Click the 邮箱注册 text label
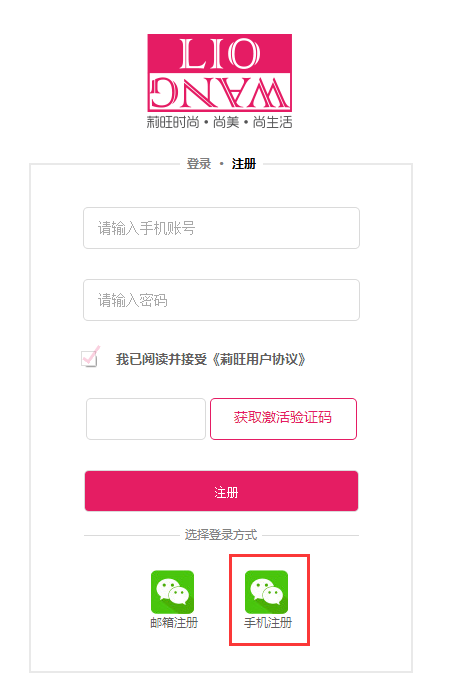The image size is (452, 678). [x=174, y=623]
